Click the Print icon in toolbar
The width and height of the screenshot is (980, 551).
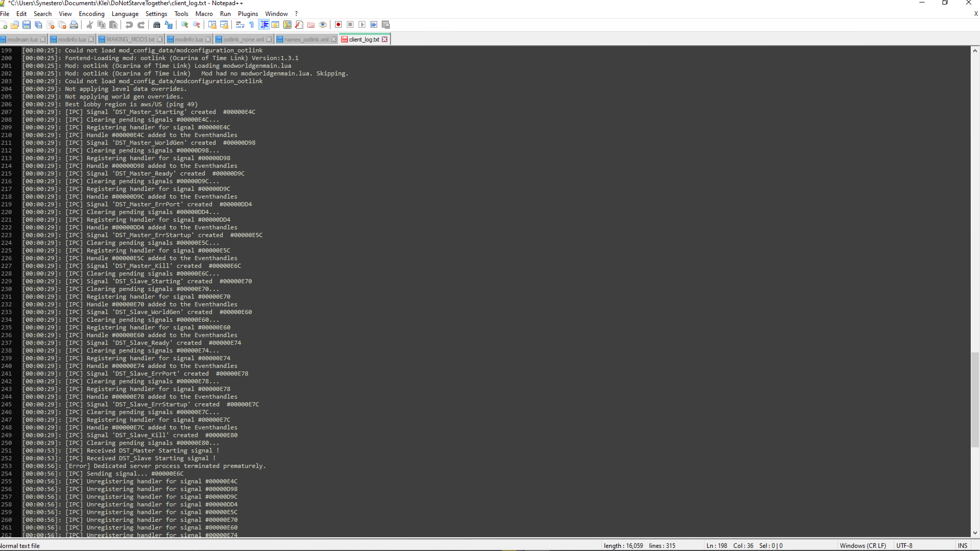(x=74, y=25)
